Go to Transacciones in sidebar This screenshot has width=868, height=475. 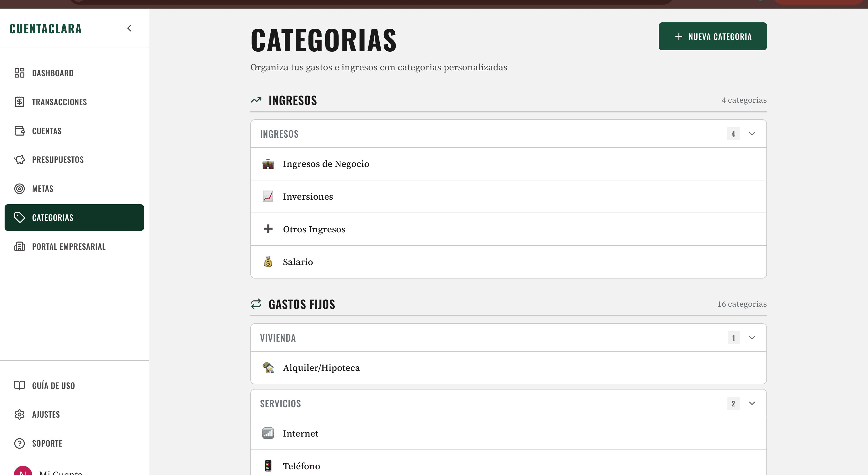(x=59, y=102)
